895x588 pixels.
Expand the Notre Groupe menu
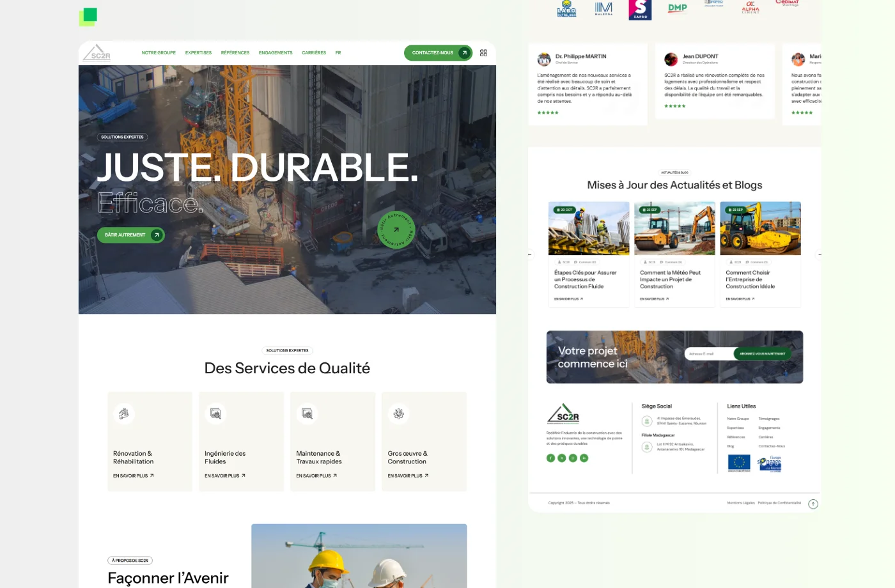pyautogui.click(x=159, y=53)
